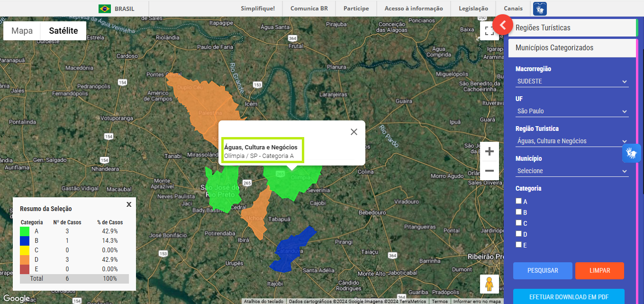Screen dimensions: 644x304
Task: Click the floating VLibras hand widget
Action: tap(631, 153)
